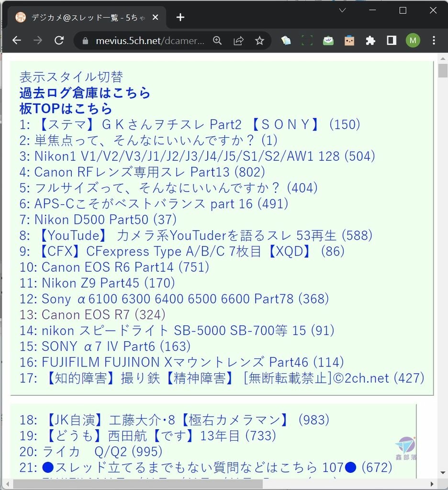Open thread 3 Nikon1 V1/V2/V3 128
This screenshot has width=448, height=490.
[197, 156]
